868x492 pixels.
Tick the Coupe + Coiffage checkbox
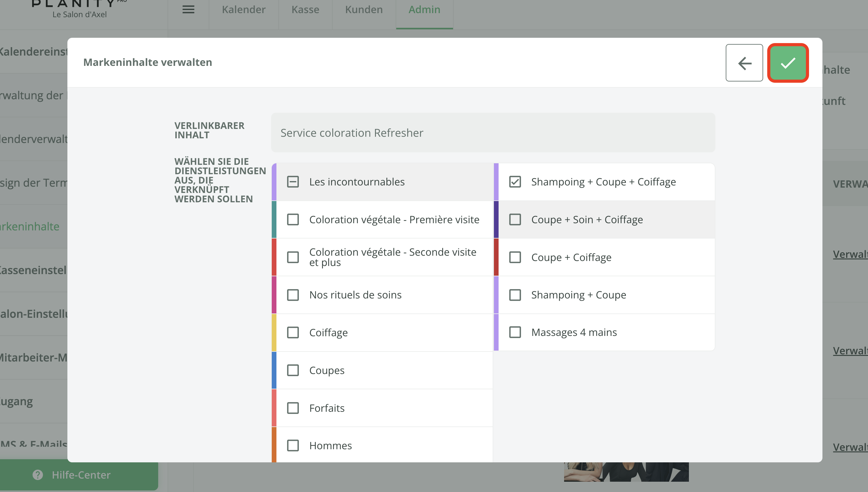pyautogui.click(x=515, y=257)
